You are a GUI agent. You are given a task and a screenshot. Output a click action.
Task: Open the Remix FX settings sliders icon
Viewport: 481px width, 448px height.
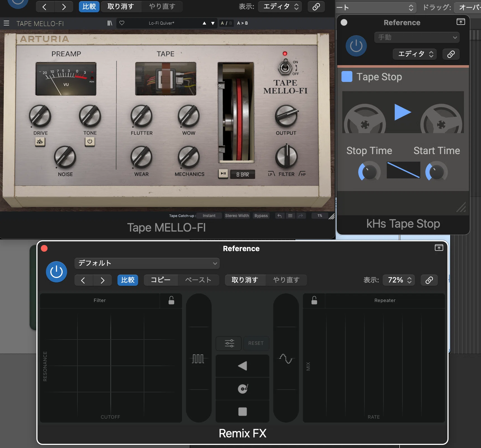(229, 343)
